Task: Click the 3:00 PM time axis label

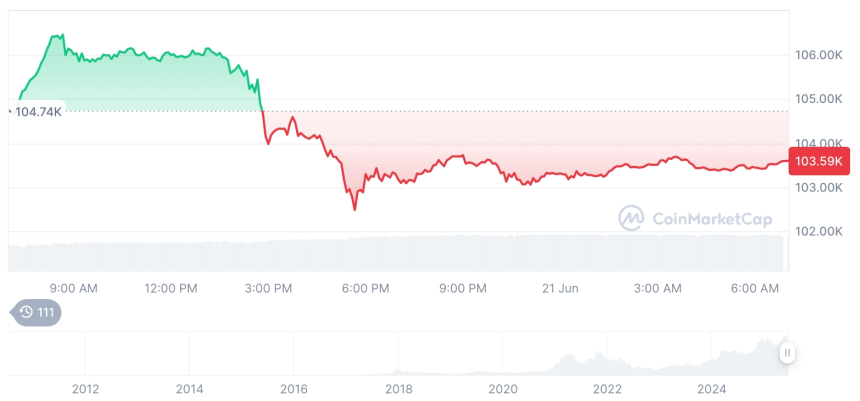Action: point(268,288)
